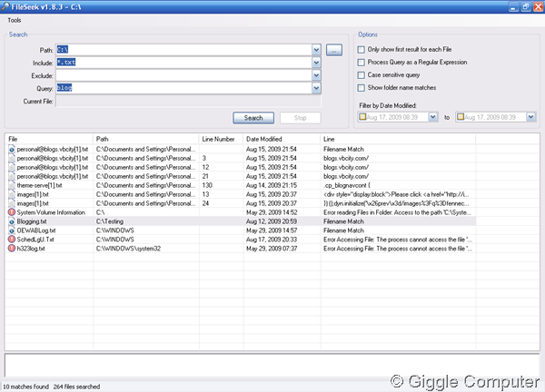
Task: Enable the start date filter checkbox
Action: [x=362, y=117]
